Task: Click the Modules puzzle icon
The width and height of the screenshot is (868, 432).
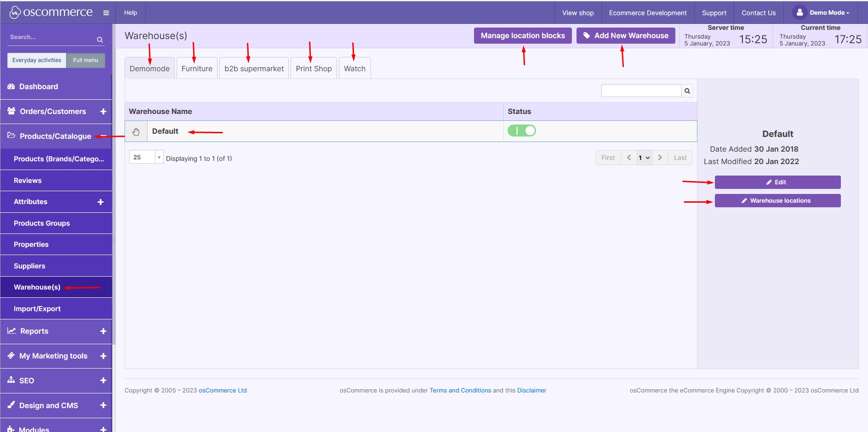Action: 11,429
